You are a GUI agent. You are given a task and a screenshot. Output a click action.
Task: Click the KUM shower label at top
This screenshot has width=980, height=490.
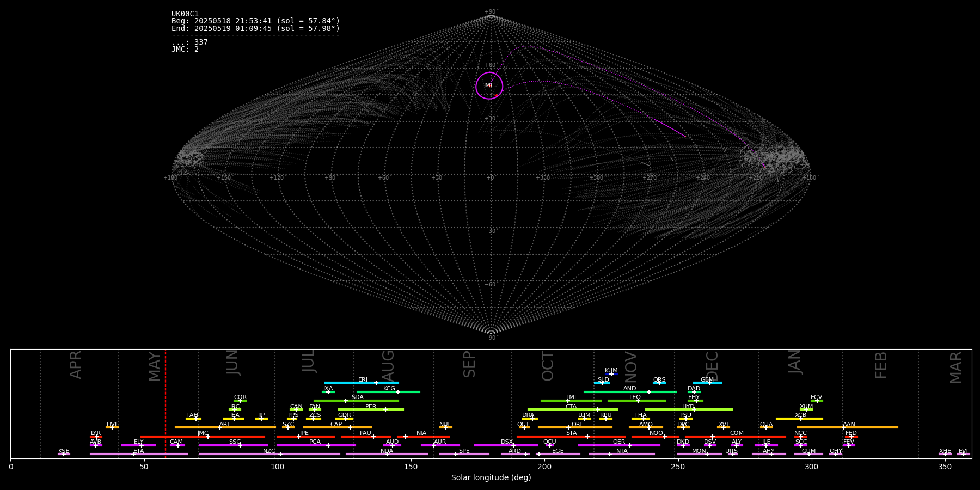tap(611, 371)
